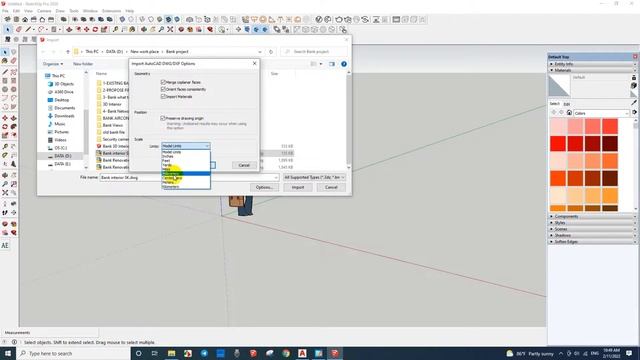Open the Colors library dropdown in Materials
640x360 pixels.
(602, 113)
